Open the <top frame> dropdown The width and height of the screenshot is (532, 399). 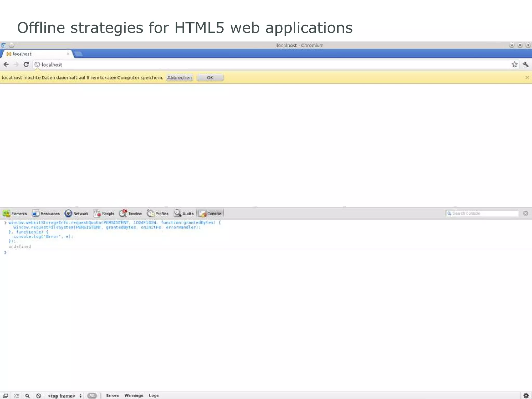pyautogui.click(x=65, y=396)
